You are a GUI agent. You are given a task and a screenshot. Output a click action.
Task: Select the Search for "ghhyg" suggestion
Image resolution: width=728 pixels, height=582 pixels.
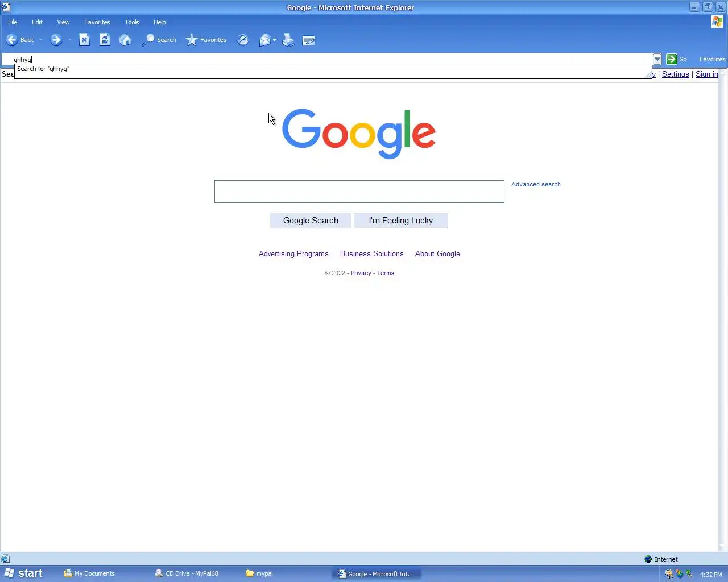[333, 69]
